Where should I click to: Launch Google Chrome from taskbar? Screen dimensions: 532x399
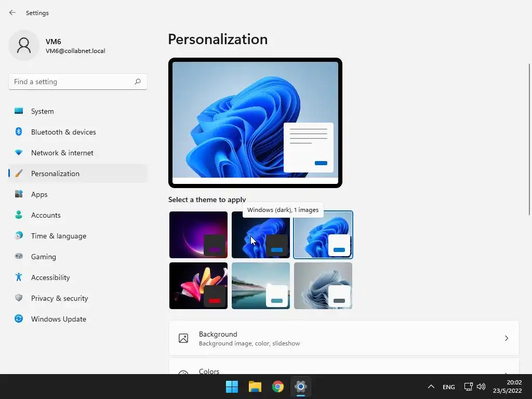(x=278, y=387)
